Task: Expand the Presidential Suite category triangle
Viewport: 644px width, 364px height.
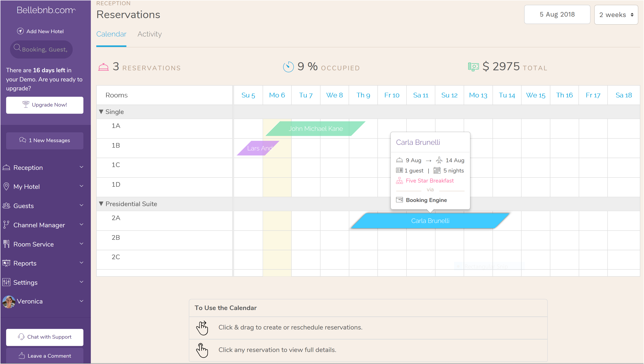Action: (101, 204)
